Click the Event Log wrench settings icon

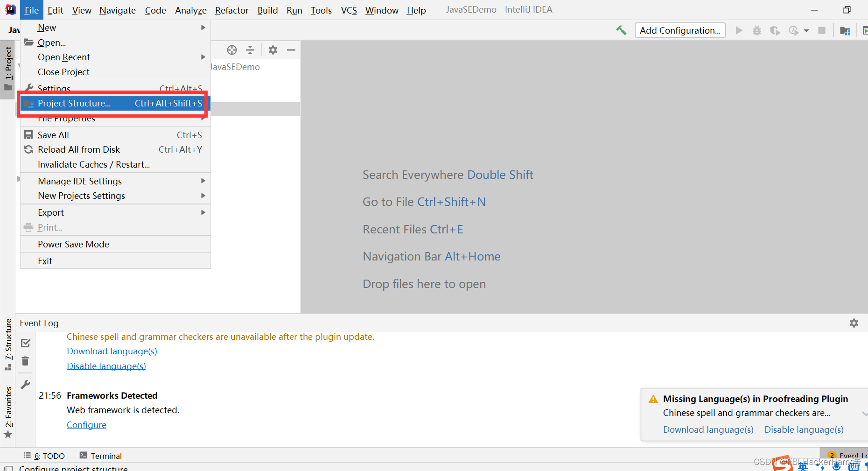tap(26, 385)
